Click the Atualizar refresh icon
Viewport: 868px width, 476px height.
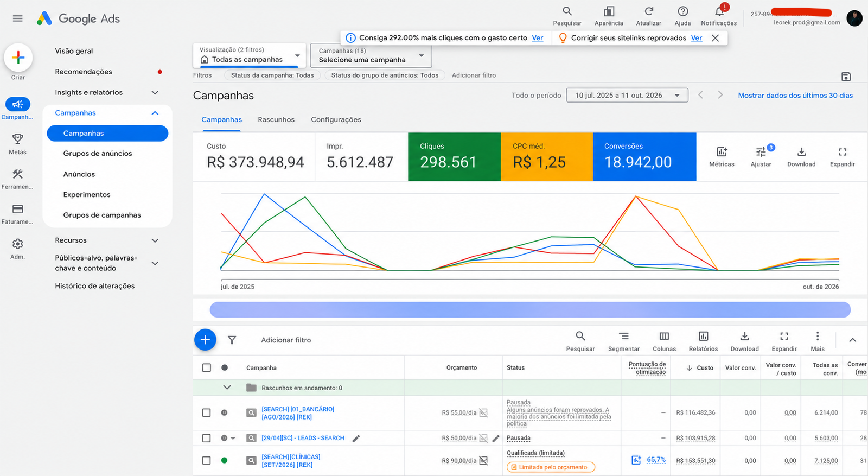pyautogui.click(x=648, y=11)
